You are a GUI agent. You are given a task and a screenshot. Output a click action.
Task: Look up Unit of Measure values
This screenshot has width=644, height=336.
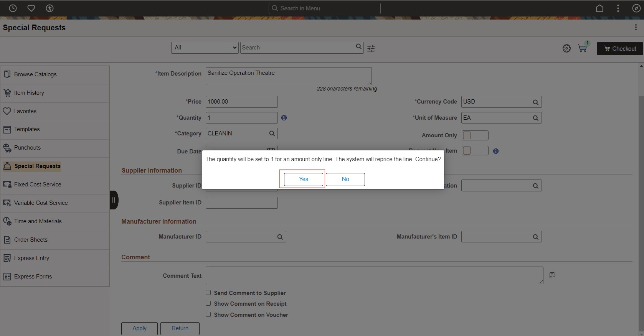(535, 118)
